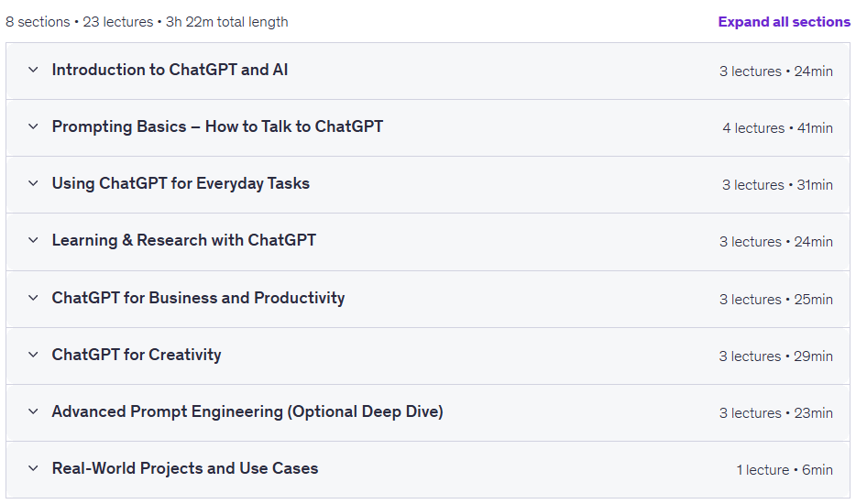Expand all sections link

point(784,22)
